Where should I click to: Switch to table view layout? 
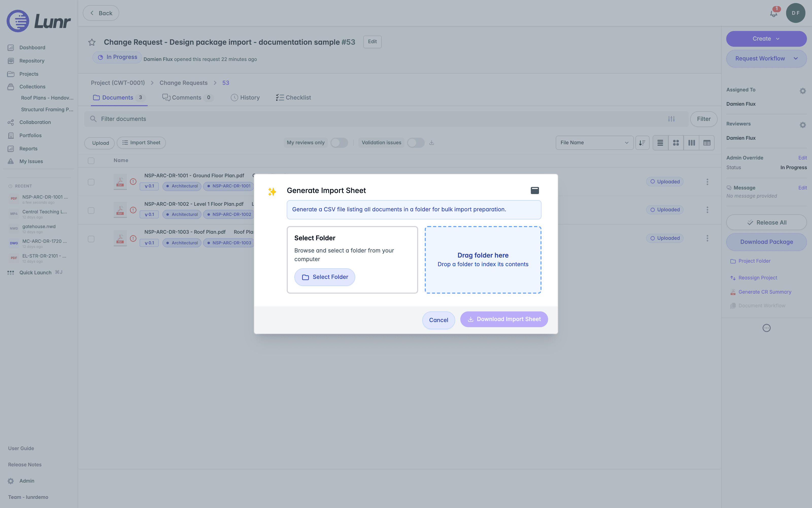pos(707,143)
